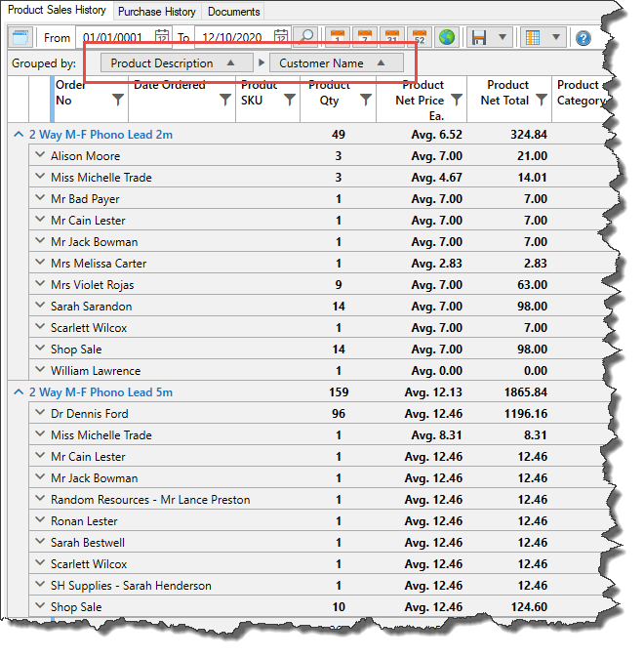Switch to the Purchase History tab

[156, 12]
